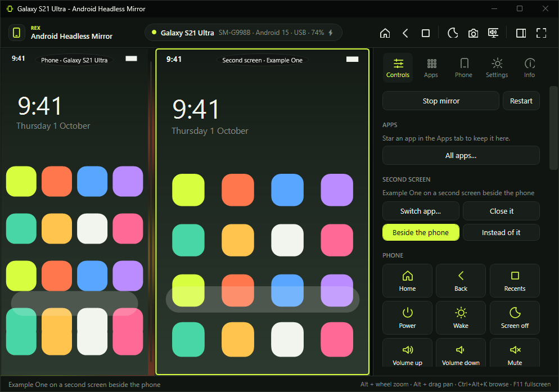This screenshot has width=559, height=392.
Task: Select the Instead of it mode
Action: (501, 233)
